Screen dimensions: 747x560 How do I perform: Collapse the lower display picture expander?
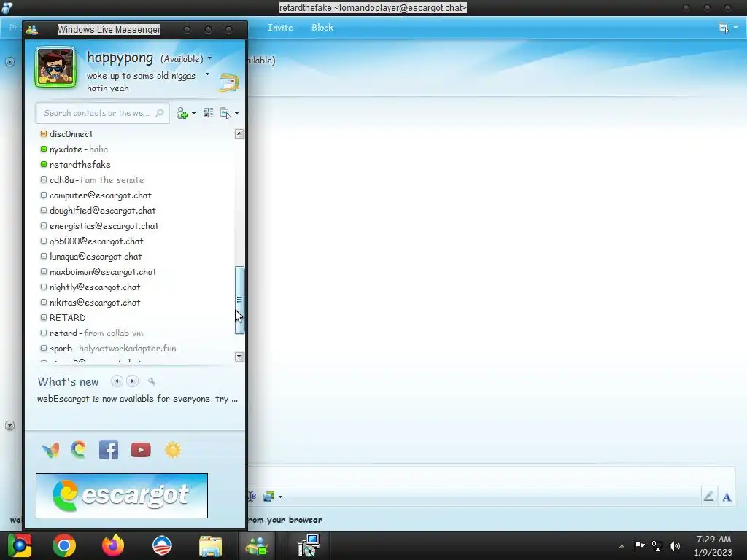(9, 425)
